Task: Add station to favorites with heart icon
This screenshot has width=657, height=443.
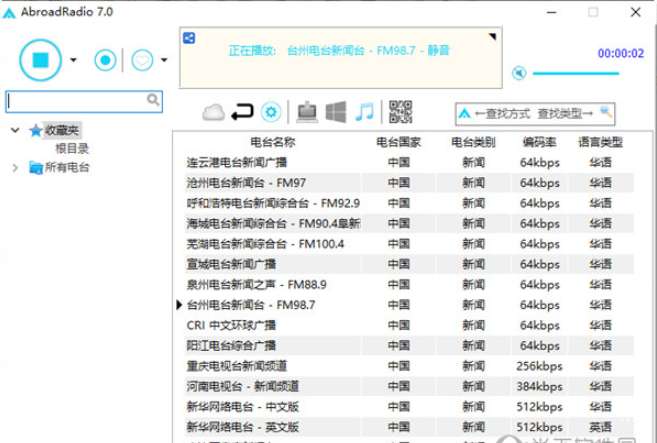Action: point(142,60)
